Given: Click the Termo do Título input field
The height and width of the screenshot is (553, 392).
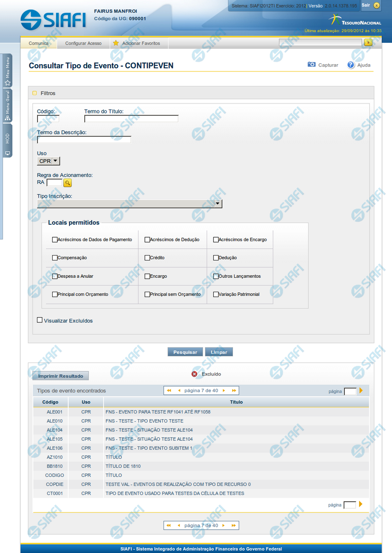Looking at the screenshot, I should pos(131,119).
